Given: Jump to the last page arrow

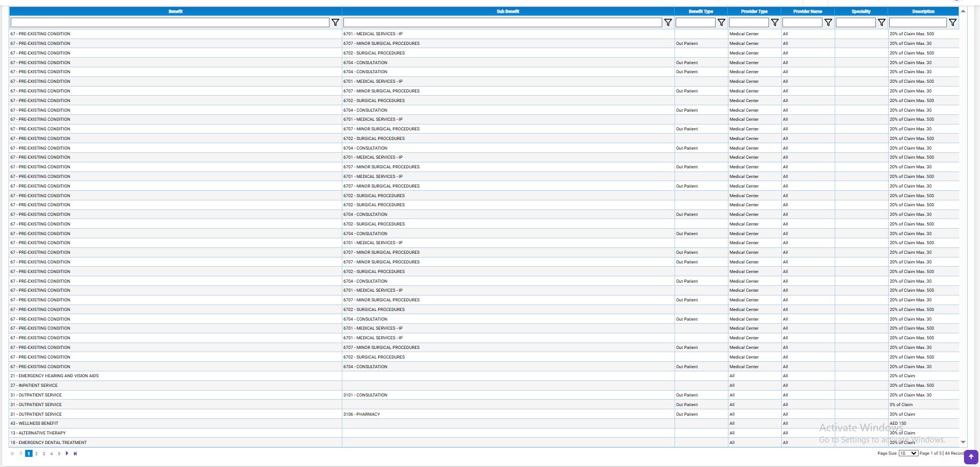Looking at the screenshot, I should tap(75, 454).
